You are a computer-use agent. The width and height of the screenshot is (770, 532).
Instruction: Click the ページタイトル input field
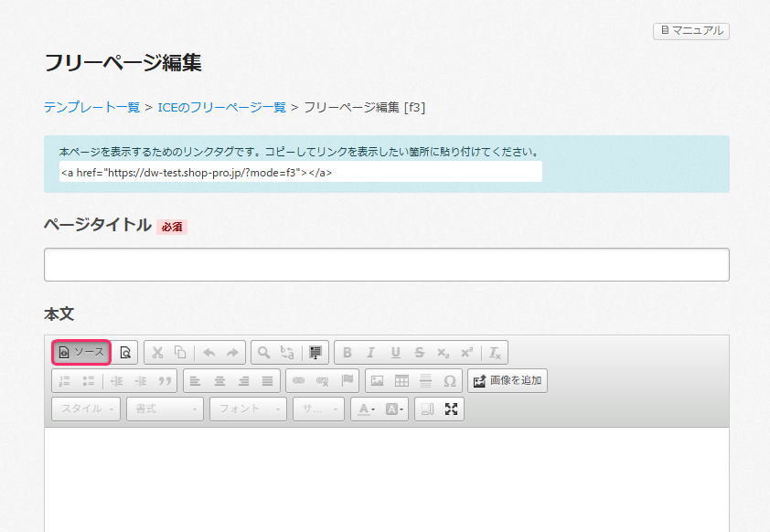click(386, 264)
